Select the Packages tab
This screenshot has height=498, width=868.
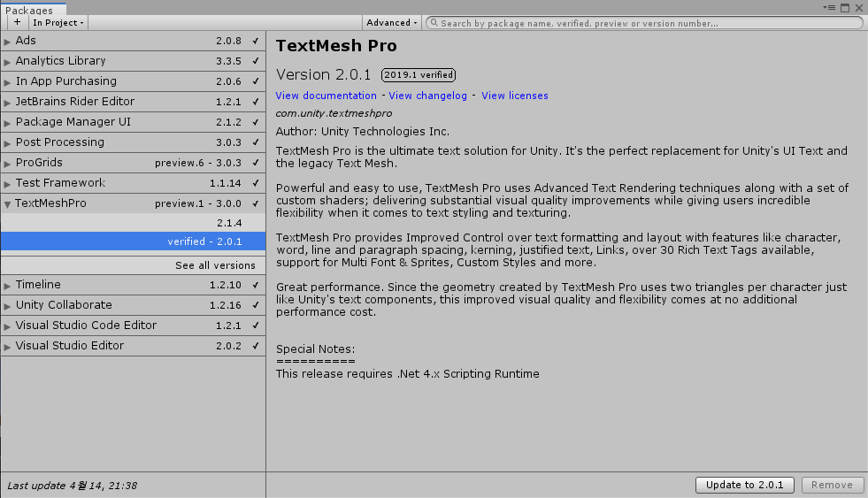coord(34,10)
